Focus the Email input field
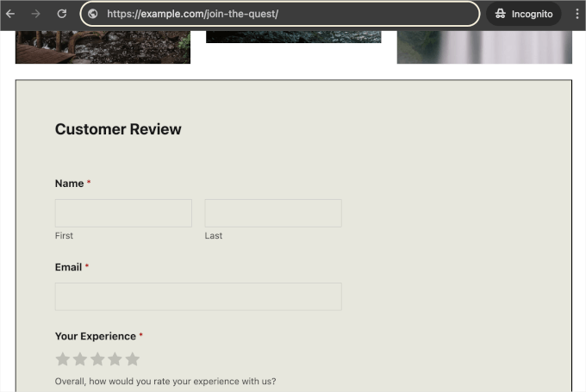This screenshot has width=586, height=392. pos(198,296)
